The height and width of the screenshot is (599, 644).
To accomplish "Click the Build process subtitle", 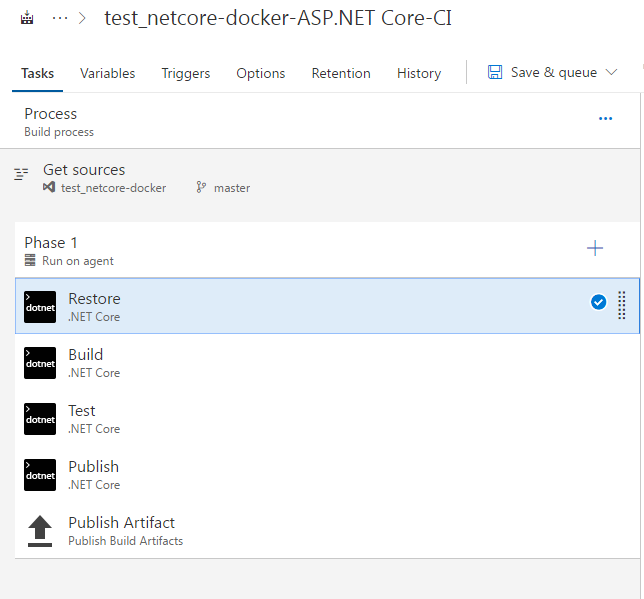I will [59, 132].
